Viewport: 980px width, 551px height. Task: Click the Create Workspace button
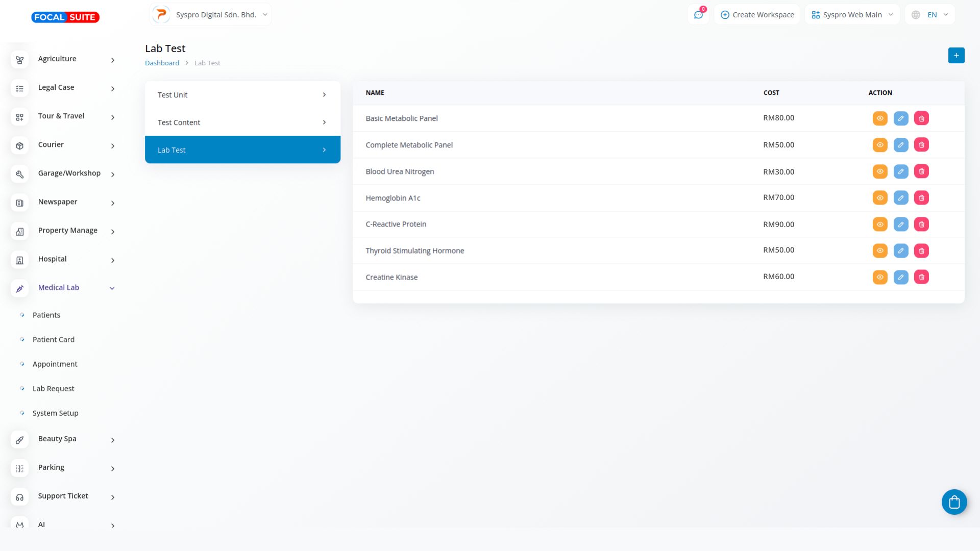[x=757, y=15]
